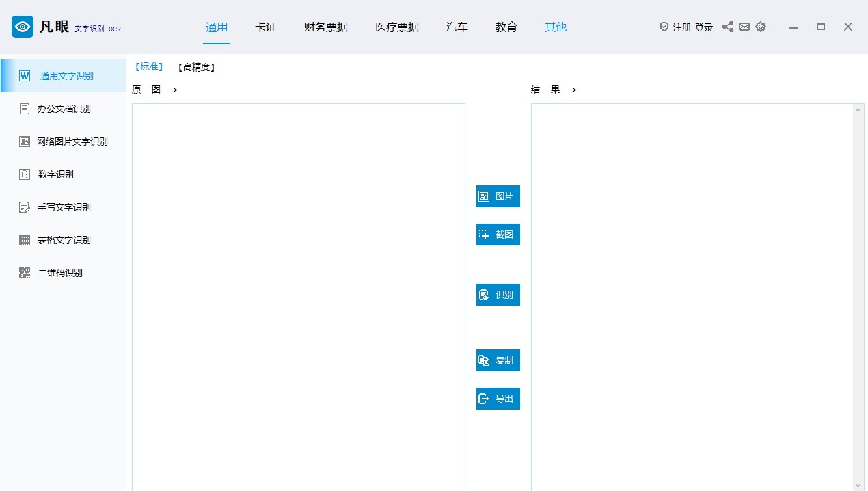The image size is (868, 491).
Task: Switch to 【高精度】 mode
Action: click(x=196, y=67)
